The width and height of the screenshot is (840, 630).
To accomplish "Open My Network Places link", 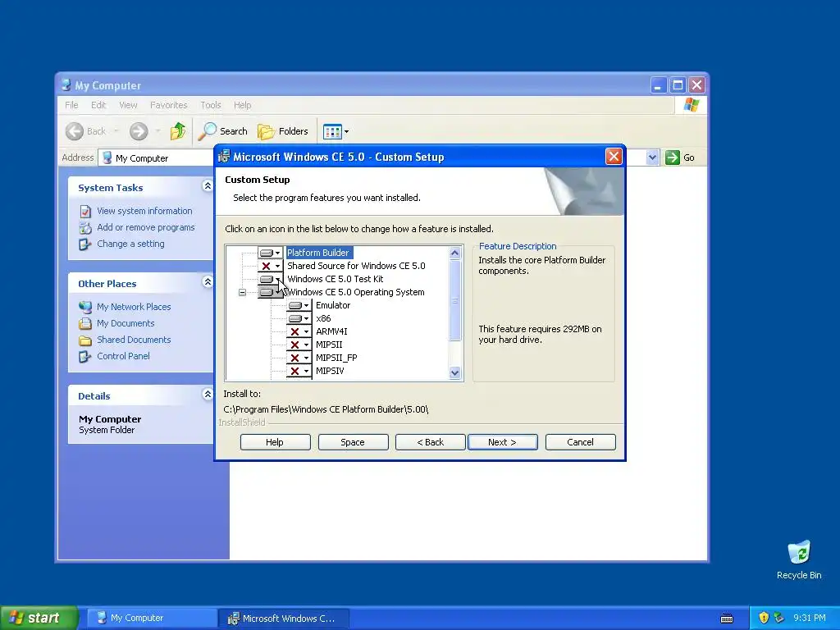I will click(134, 307).
